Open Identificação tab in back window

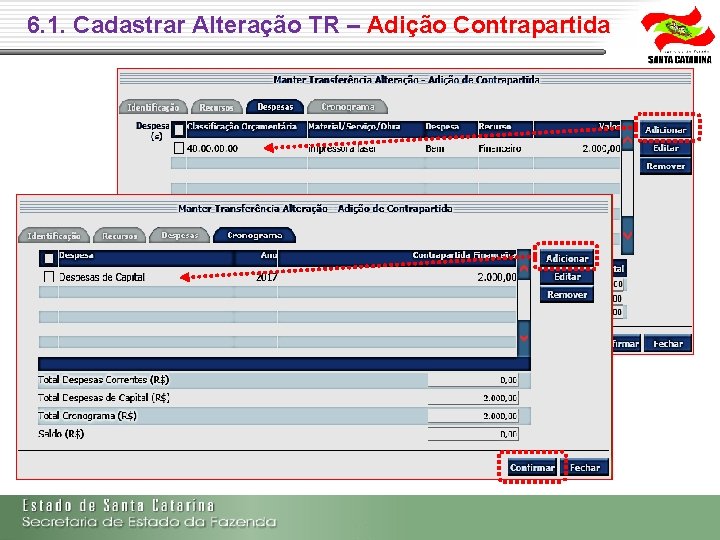click(153, 107)
